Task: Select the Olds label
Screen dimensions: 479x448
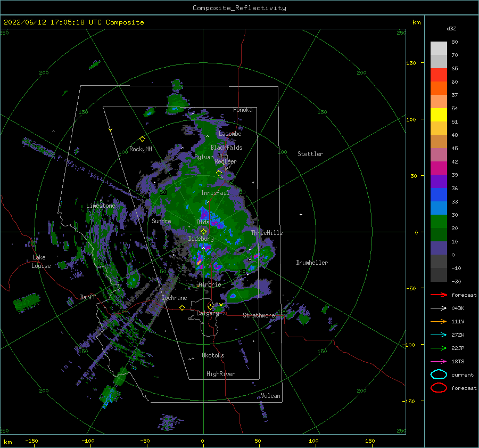Action: pos(203,222)
